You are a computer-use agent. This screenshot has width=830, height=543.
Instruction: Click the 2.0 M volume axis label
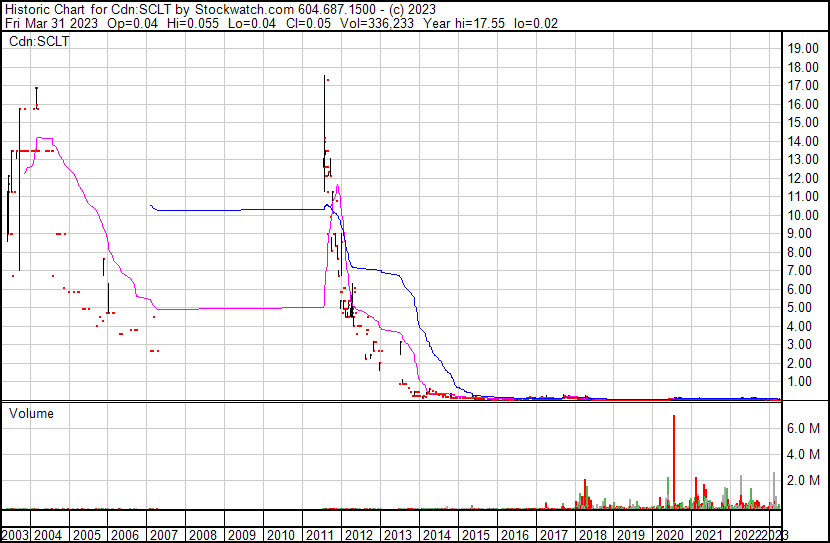pos(803,481)
